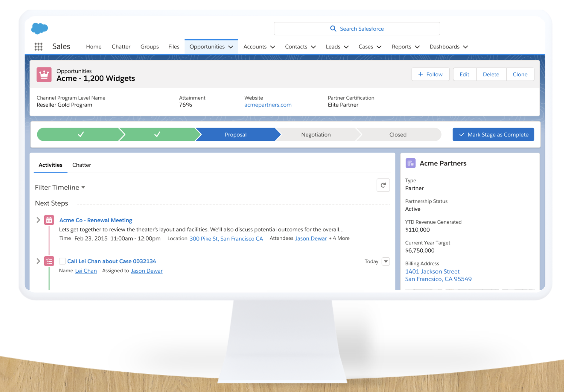
Task: Open the Today task actions dropdown
Action: coord(386,261)
